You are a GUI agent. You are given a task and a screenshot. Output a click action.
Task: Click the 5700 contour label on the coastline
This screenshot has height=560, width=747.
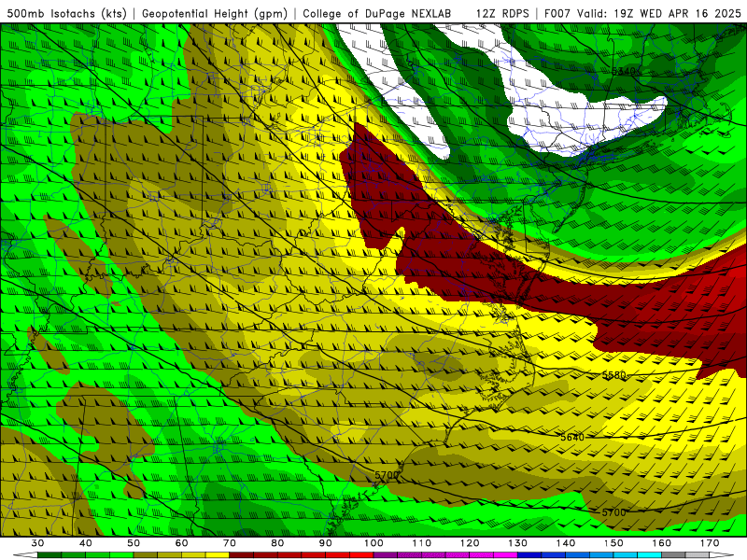pyautogui.click(x=387, y=475)
